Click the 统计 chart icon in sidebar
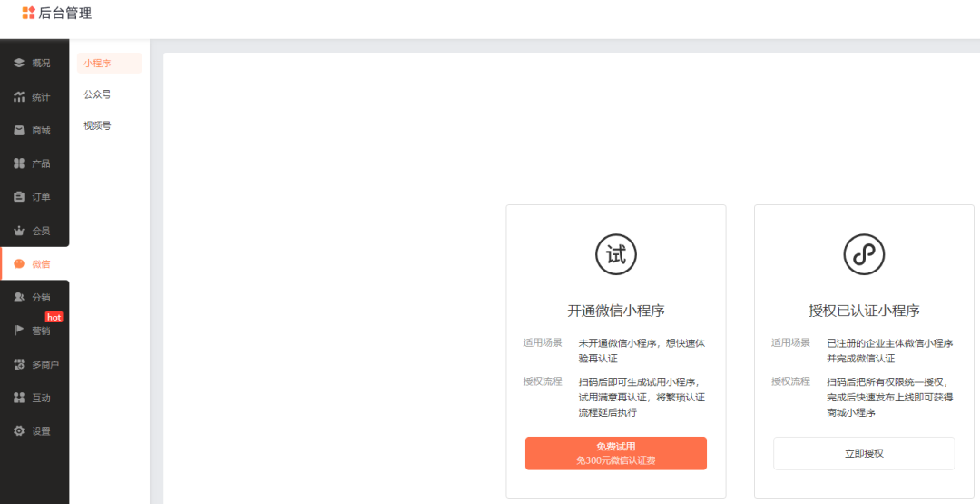This screenshot has height=504, width=980. pos(19,97)
